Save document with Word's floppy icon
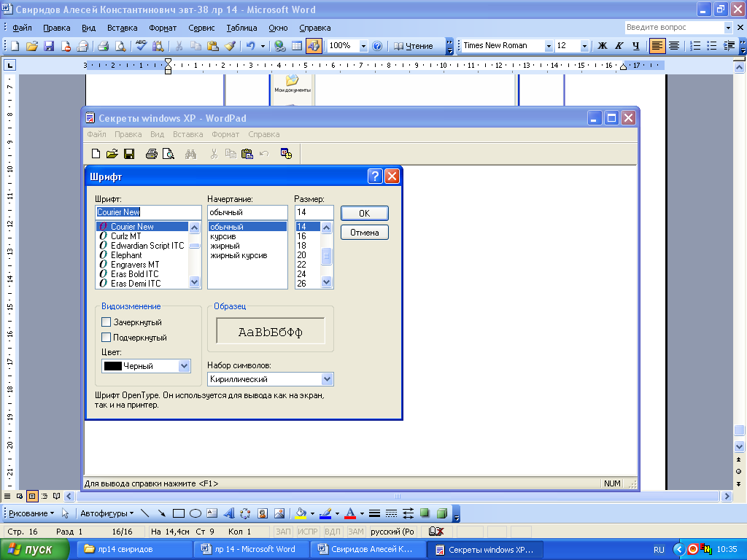Screen dimensions: 747x560 pyautogui.click(x=49, y=46)
